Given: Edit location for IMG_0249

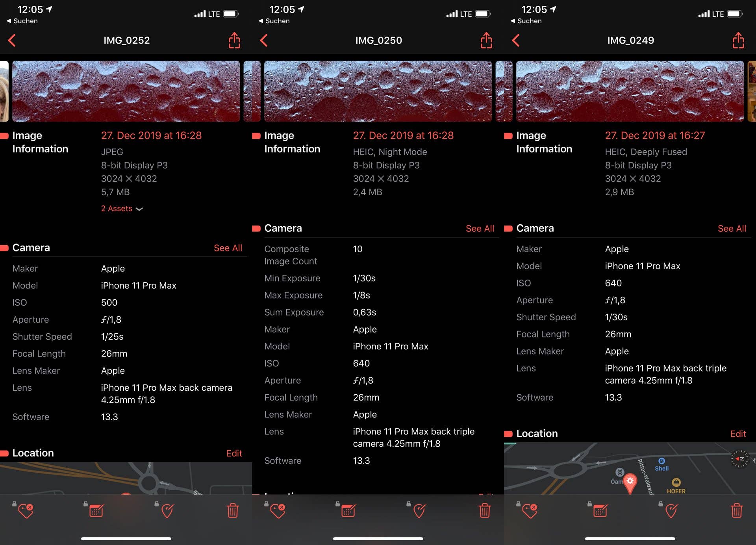Looking at the screenshot, I should pos(738,434).
